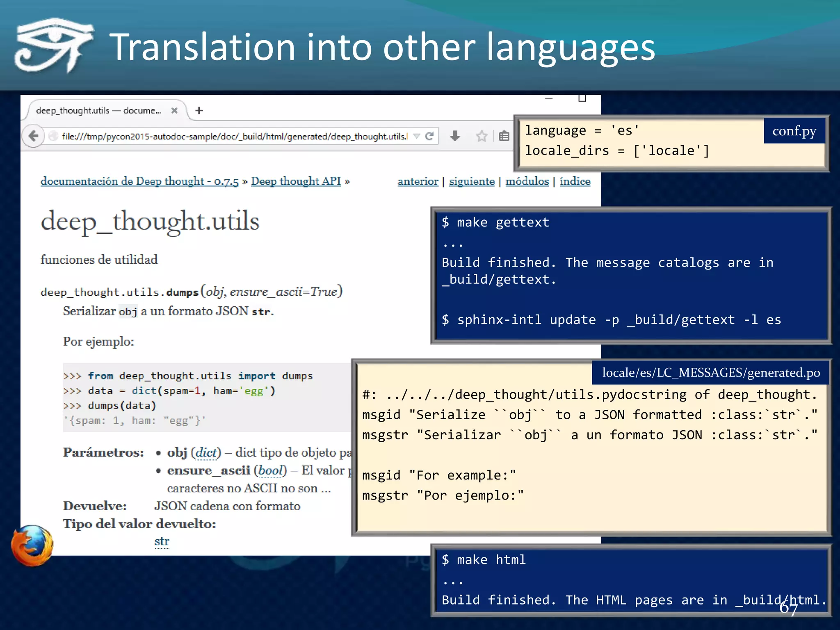Click the 'Devuelve:' field label
Screen dimensions: 840x630
[95, 506]
